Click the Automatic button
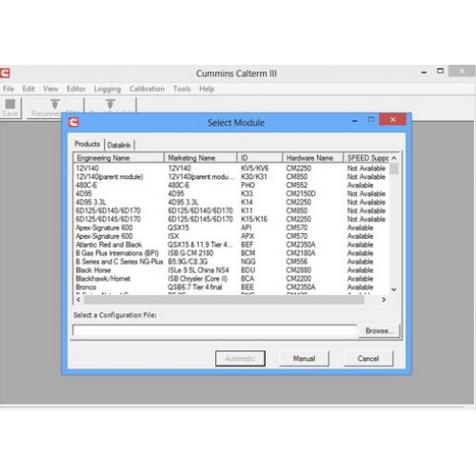This screenshot has height=476, width=476. point(240,358)
